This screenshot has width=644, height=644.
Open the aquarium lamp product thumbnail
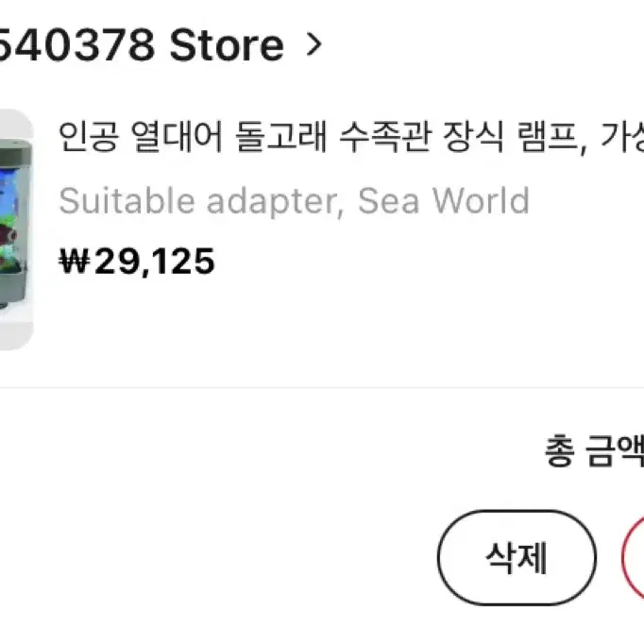click(16, 229)
